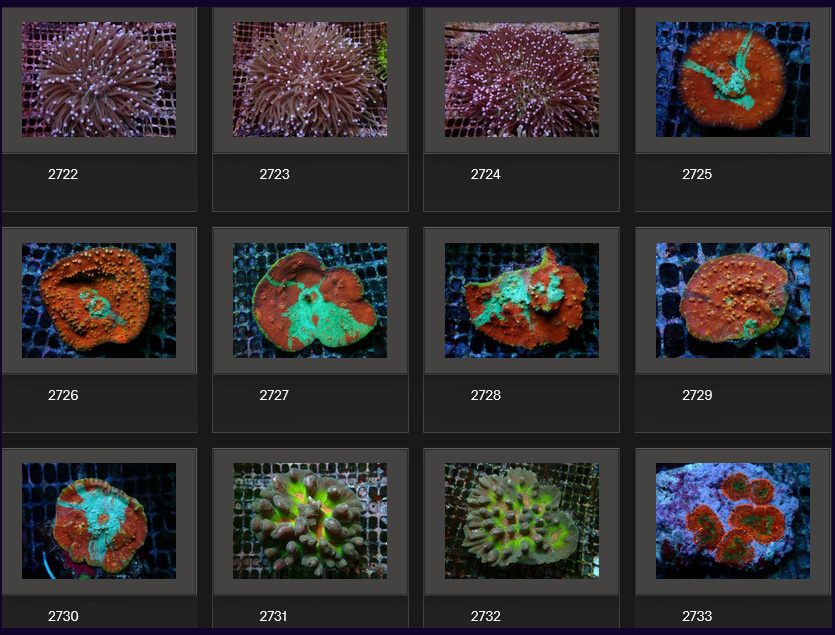Screen dimensions: 835x635
Task: Click the label text 2729
Action: point(697,395)
